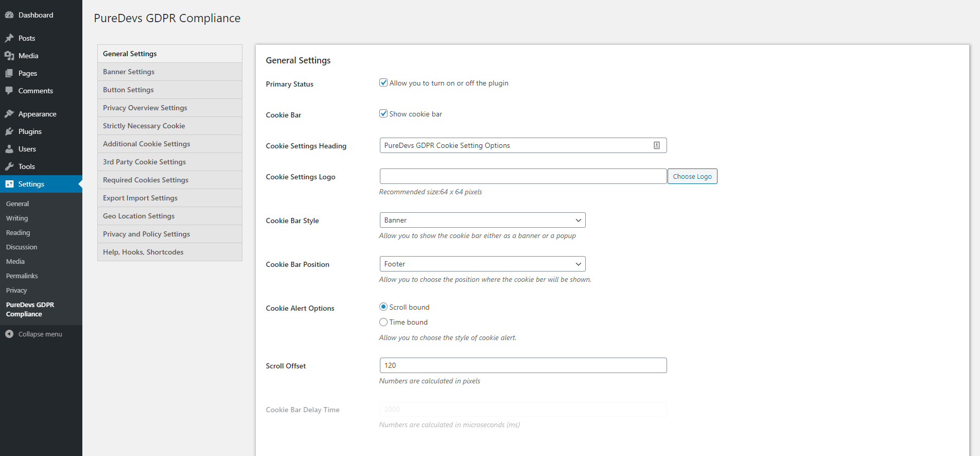Open the Appearance menu
The width and height of the screenshot is (980, 456).
coord(41,114)
